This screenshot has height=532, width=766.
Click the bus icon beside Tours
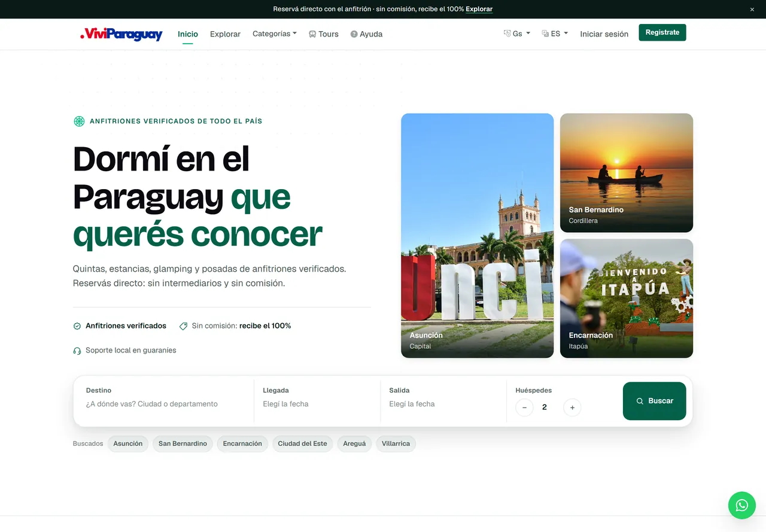[x=312, y=34]
